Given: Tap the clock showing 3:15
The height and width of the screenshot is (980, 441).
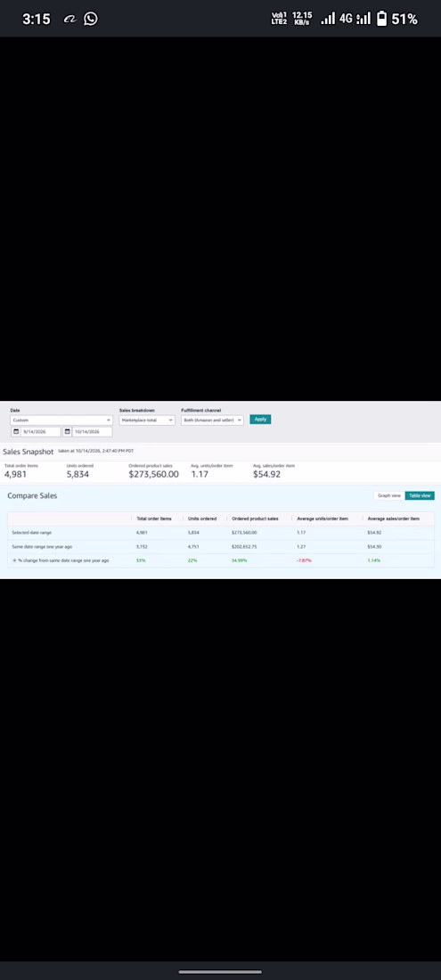Looking at the screenshot, I should click(37, 19).
